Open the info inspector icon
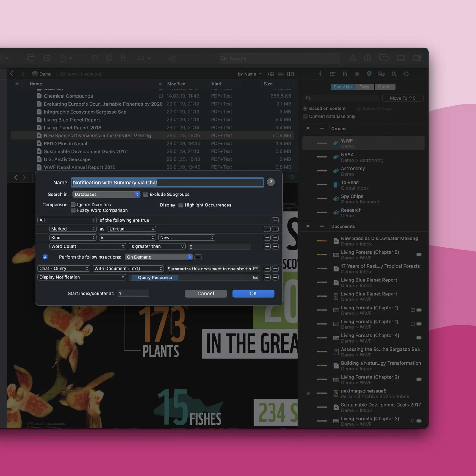This screenshot has width=476, height=476. click(320, 74)
